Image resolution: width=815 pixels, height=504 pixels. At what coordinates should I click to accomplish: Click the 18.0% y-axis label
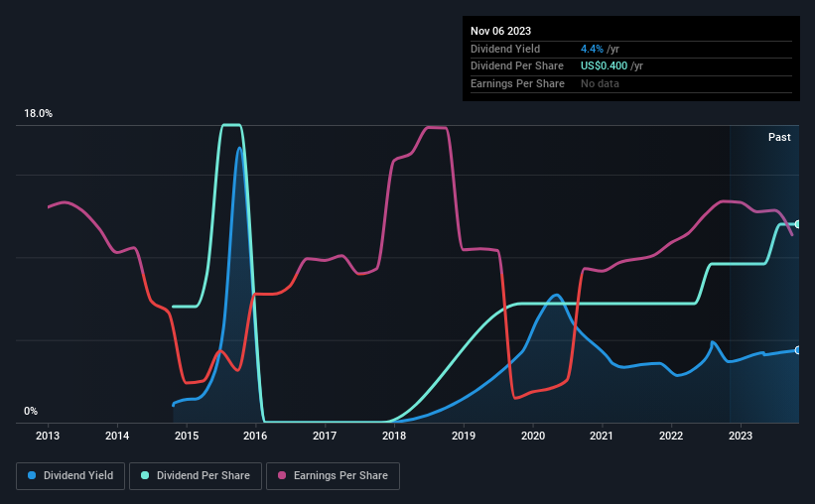pyautogui.click(x=38, y=113)
